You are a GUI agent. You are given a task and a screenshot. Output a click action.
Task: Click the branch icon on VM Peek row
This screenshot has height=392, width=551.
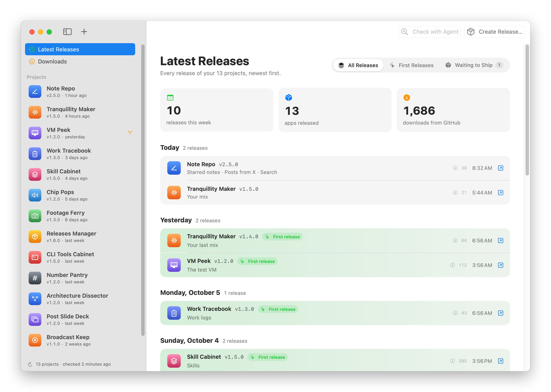[130, 133]
